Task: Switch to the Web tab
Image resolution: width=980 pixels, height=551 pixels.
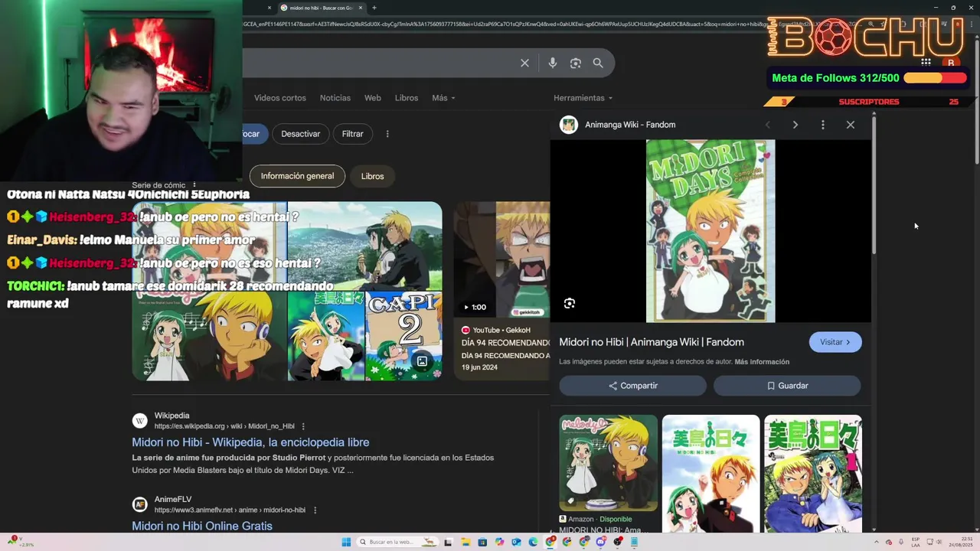Action: [x=373, y=98]
